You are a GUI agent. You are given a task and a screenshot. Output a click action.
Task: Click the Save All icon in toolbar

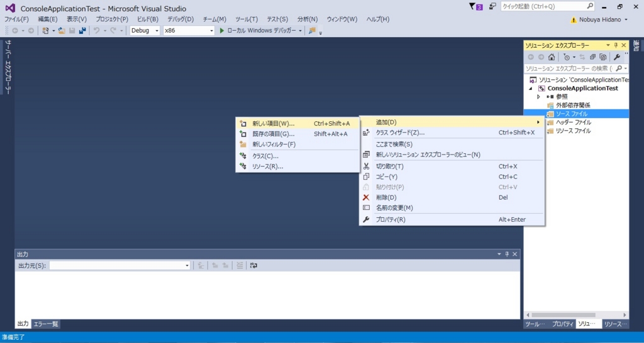pyautogui.click(x=82, y=31)
